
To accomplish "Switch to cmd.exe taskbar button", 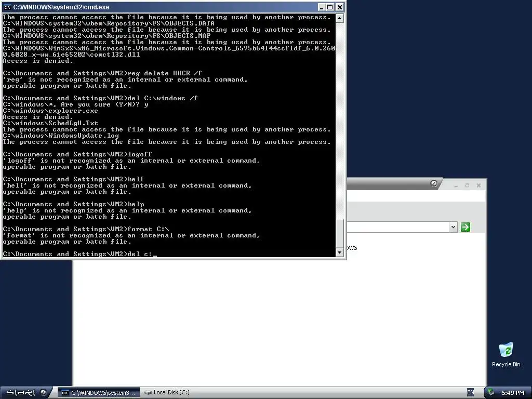I will [x=99, y=393].
